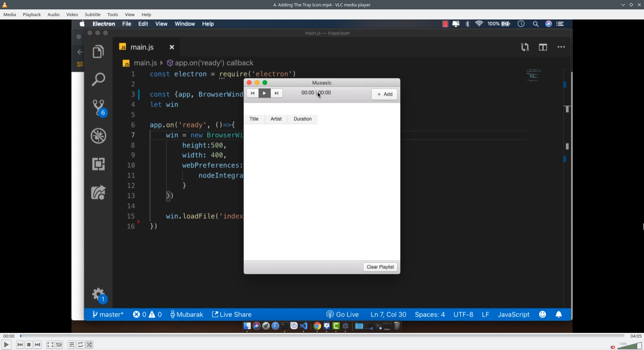The image size is (644, 350).
Task: Jump to the previous media in VLC
Action: coord(20,345)
